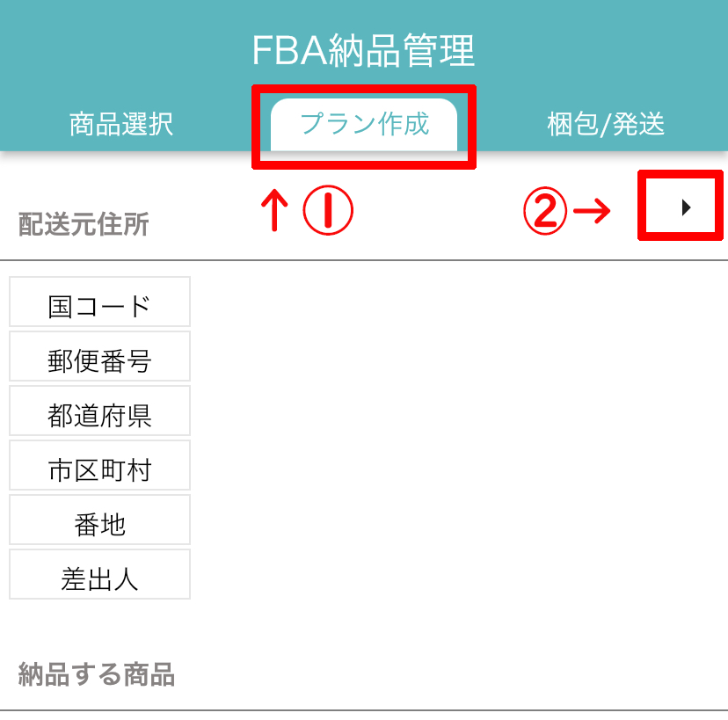This screenshot has height=720, width=728.
Task: Open the 商品選択 tab
Action: (121, 125)
